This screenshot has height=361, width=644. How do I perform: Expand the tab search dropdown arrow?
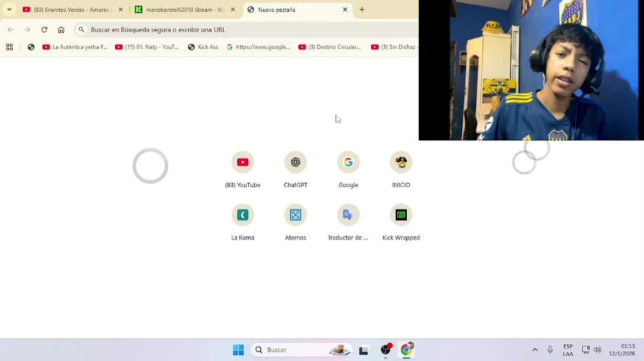pyautogui.click(x=9, y=10)
